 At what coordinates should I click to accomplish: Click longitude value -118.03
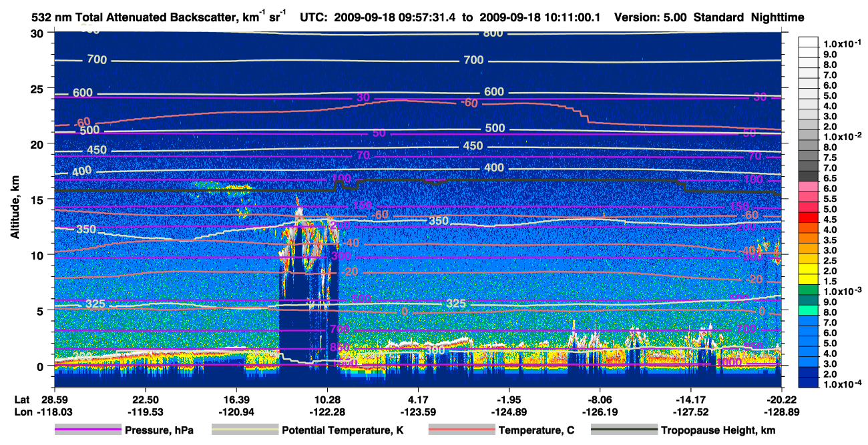[54, 411]
